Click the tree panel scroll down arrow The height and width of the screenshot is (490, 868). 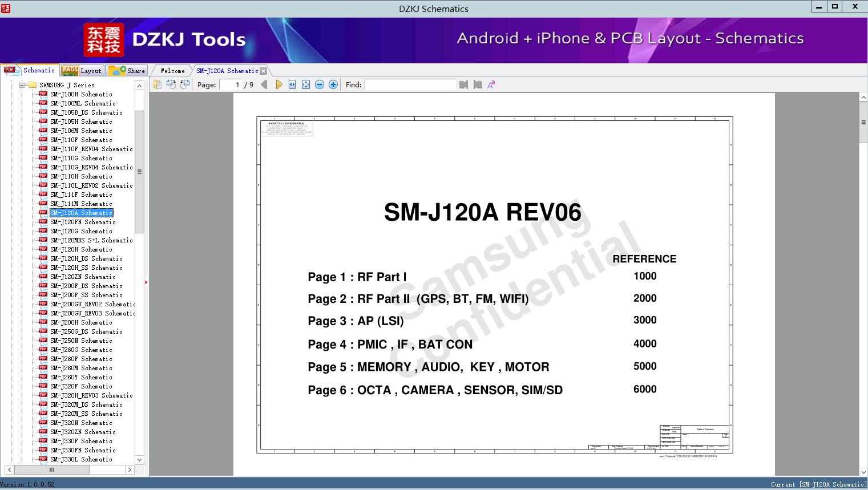(139, 459)
